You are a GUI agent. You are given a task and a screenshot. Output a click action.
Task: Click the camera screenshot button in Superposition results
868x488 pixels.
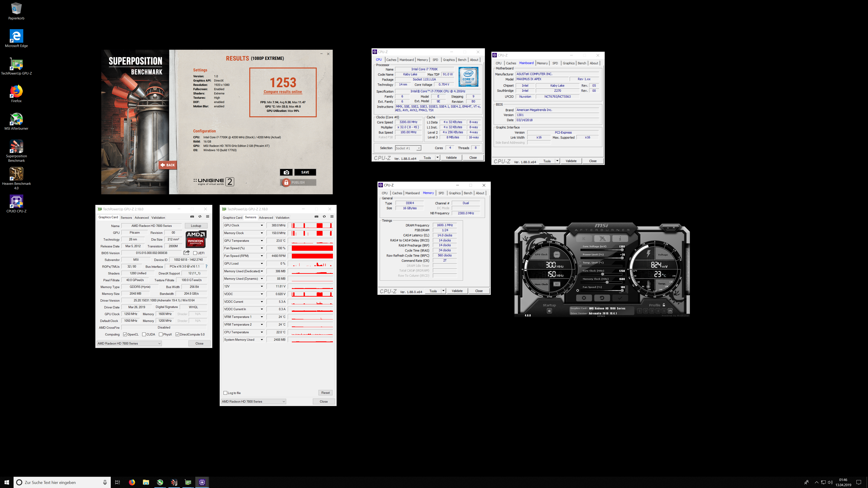click(286, 172)
